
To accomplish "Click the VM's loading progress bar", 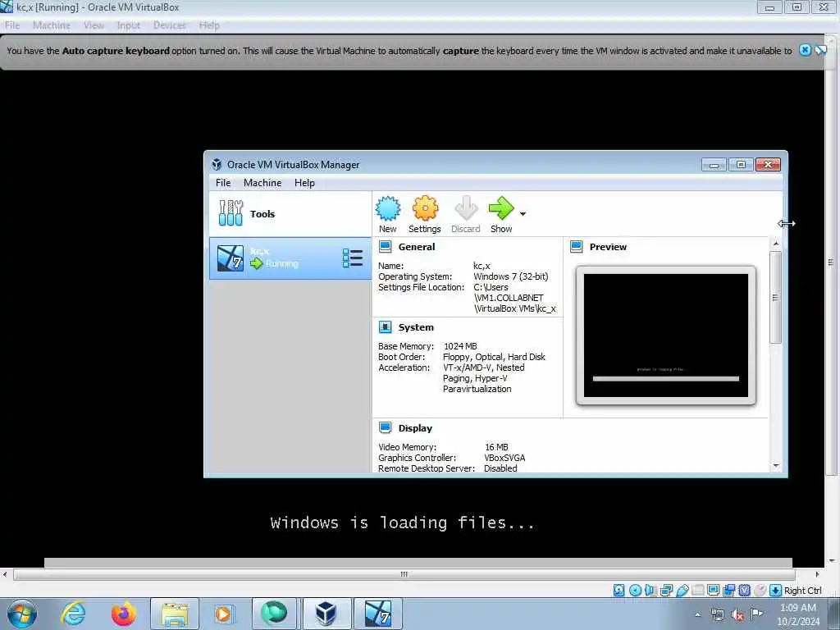I will click(418, 563).
